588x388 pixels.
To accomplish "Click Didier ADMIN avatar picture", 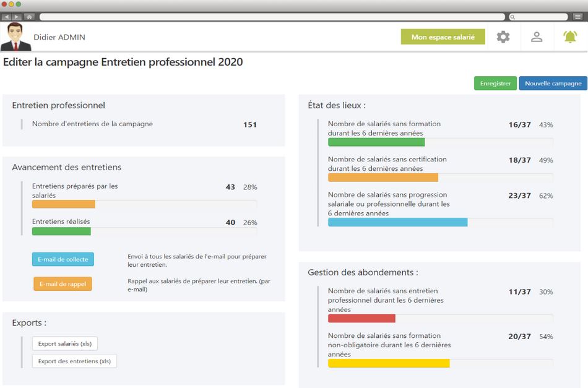I will coord(15,37).
